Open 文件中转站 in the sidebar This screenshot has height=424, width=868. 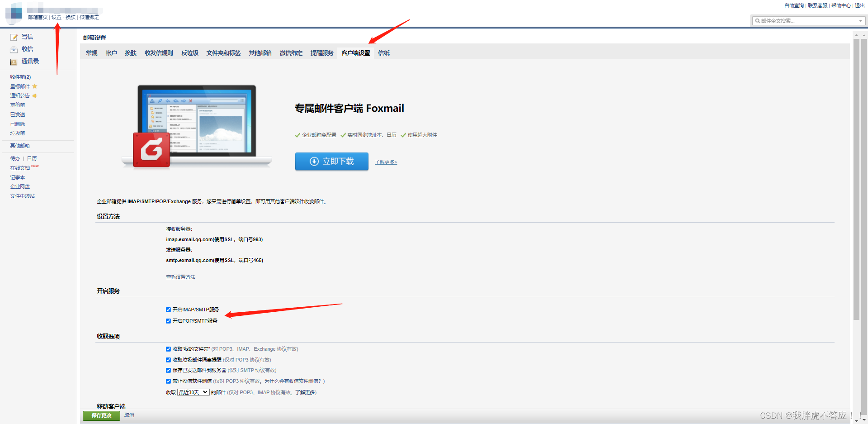click(x=23, y=196)
